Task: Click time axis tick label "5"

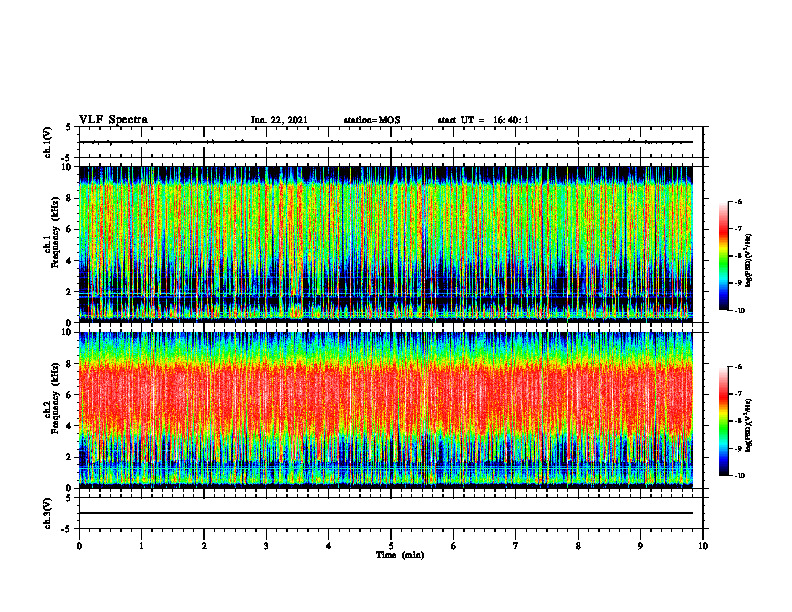Action: (391, 546)
